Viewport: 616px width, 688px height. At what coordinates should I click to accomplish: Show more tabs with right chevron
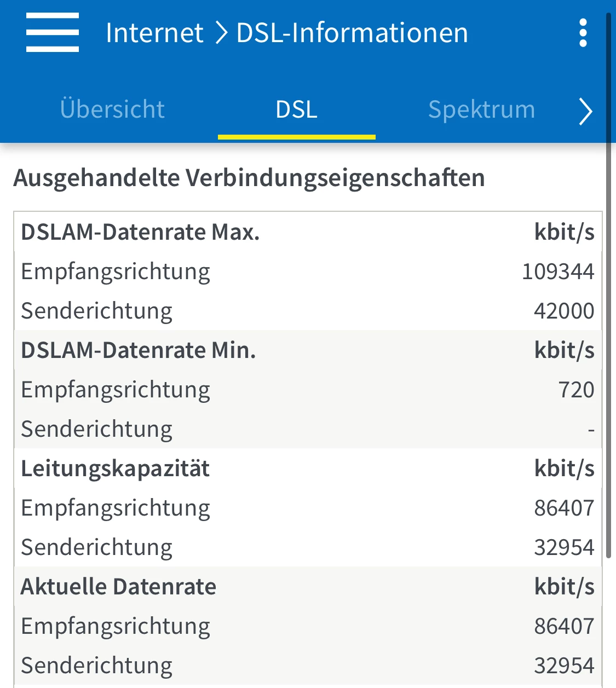pyautogui.click(x=585, y=112)
